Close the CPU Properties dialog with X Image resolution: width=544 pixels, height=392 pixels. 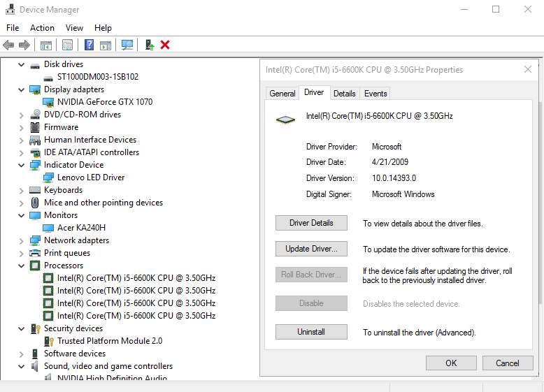528,69
